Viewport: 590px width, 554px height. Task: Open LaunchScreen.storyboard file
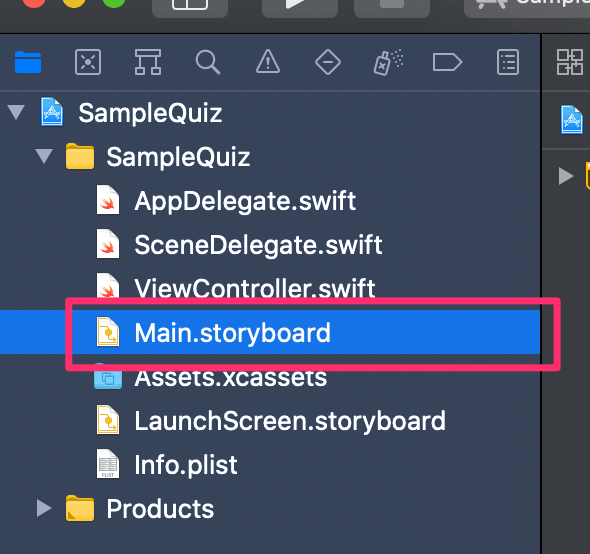(x=290, y=420)
